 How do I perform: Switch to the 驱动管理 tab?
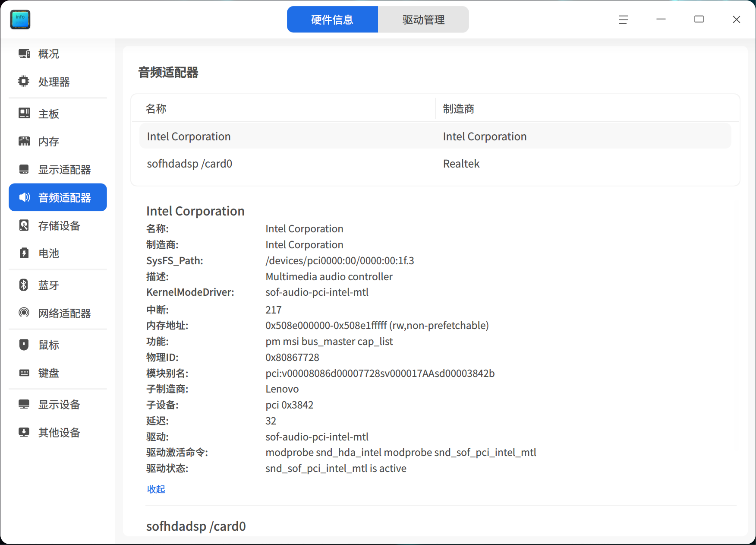click(423, 19)
